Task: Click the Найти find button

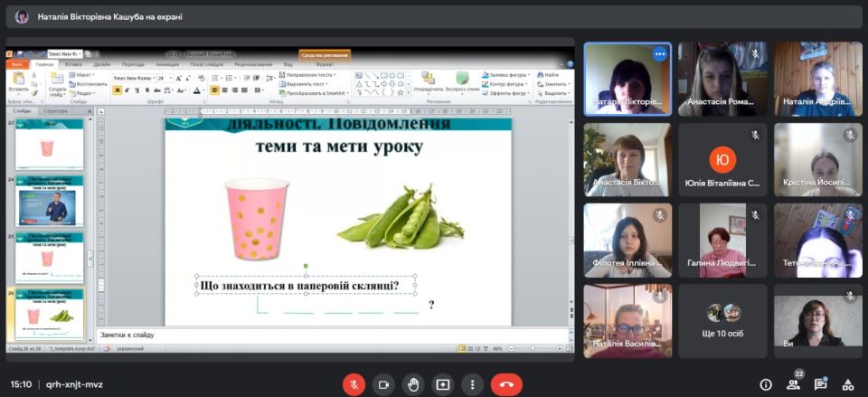Action: (x=548, y=75)
